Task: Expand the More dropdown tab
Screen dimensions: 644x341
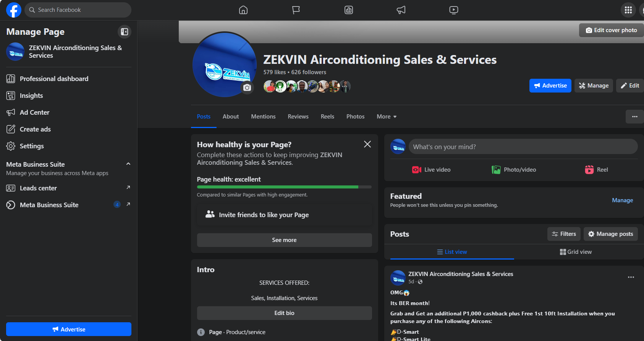Action: click(387, 117)
